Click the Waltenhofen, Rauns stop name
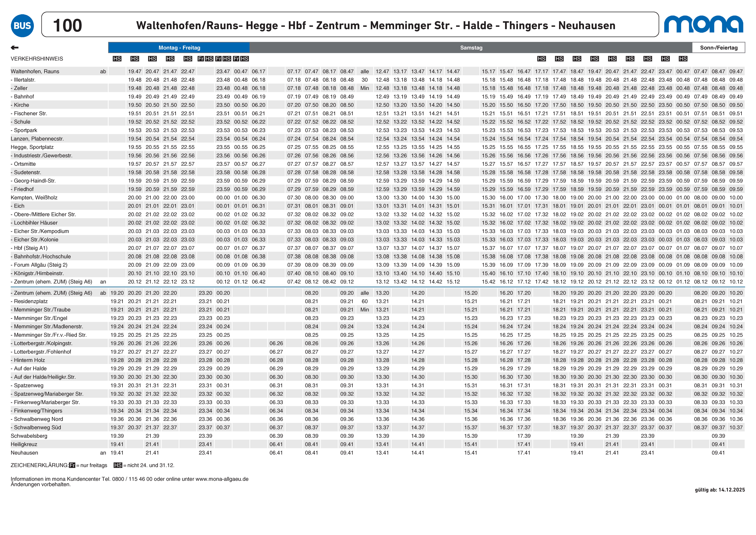This screenshot has width=756, height=535. [x=35, y=71]
